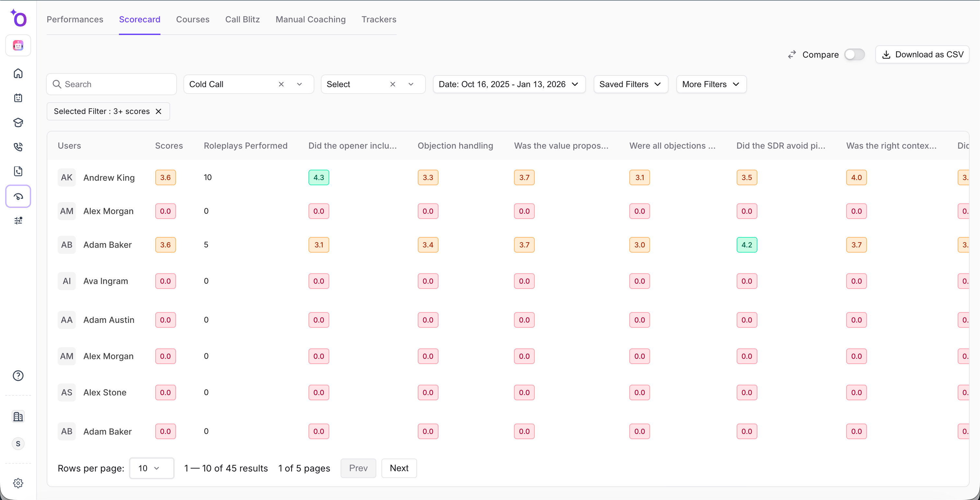Image resolution: width=980 pixels, height=500 pixels.
Task: Open the Rows per page dropdown
Action: coord(151,468)
